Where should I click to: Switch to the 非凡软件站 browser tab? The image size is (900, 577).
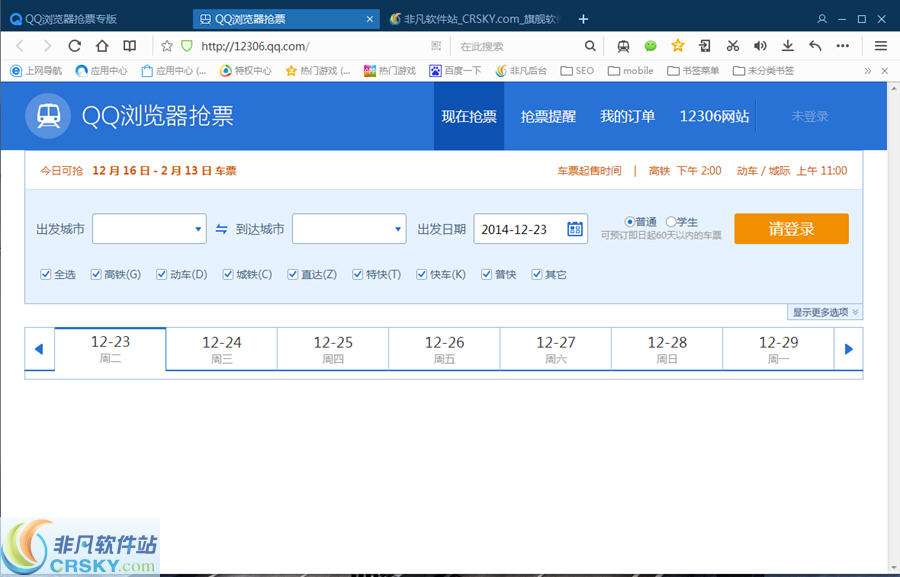[473, 19]
